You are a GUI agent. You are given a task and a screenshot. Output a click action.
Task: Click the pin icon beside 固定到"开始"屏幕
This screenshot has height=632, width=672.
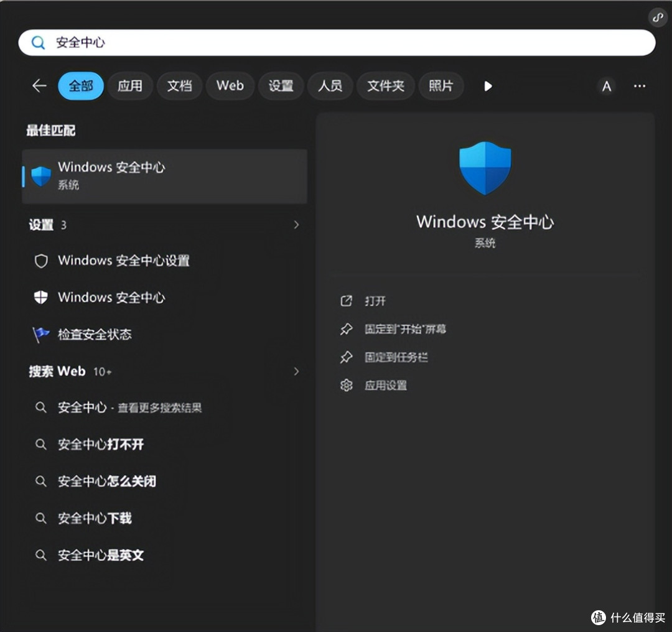(347, 329)
